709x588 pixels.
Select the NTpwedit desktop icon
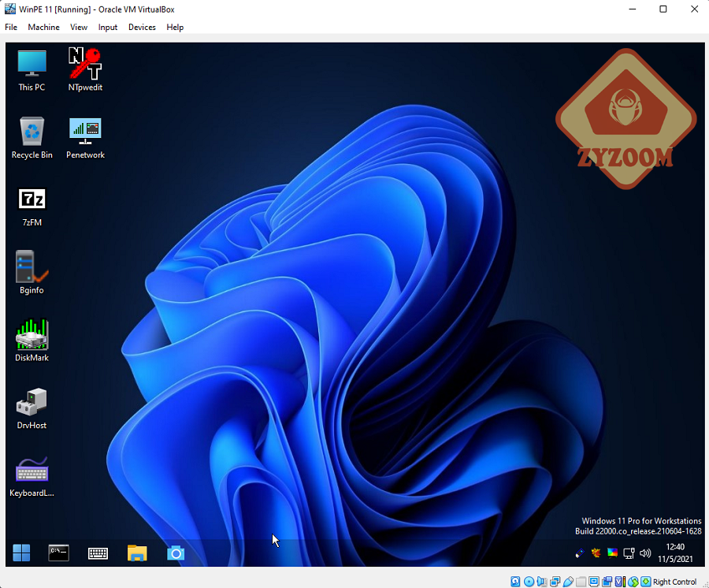pos(85,70)
